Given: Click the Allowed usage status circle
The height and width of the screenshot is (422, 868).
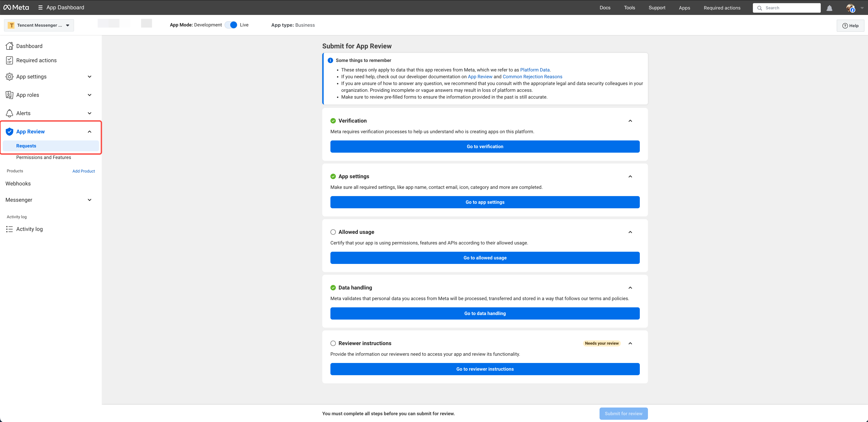Looking at the screenshot, I should point(333,232).
